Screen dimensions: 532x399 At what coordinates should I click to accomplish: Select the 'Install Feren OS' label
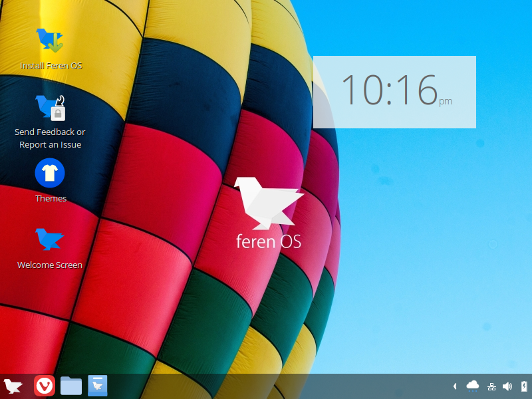point(51,66)
